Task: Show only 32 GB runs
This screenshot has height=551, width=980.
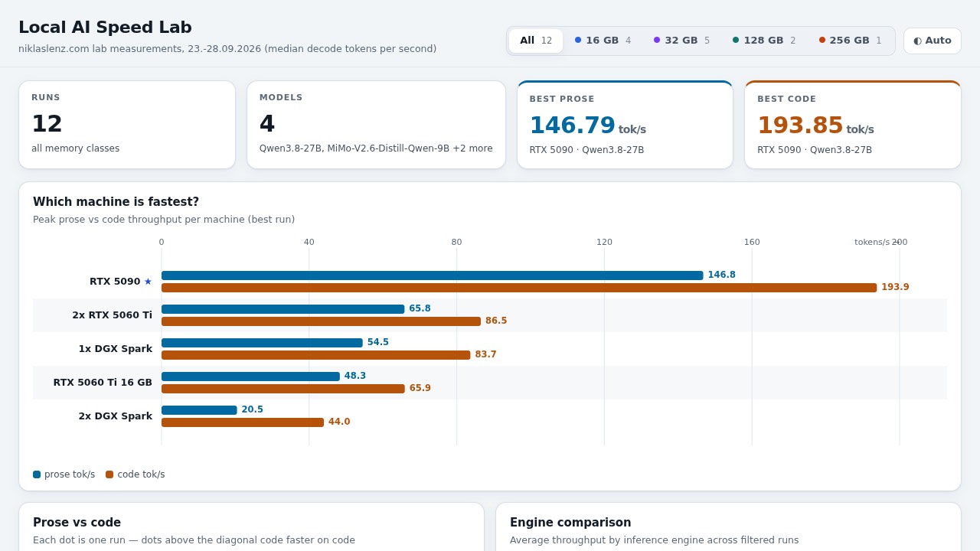Action: point(682,41)
